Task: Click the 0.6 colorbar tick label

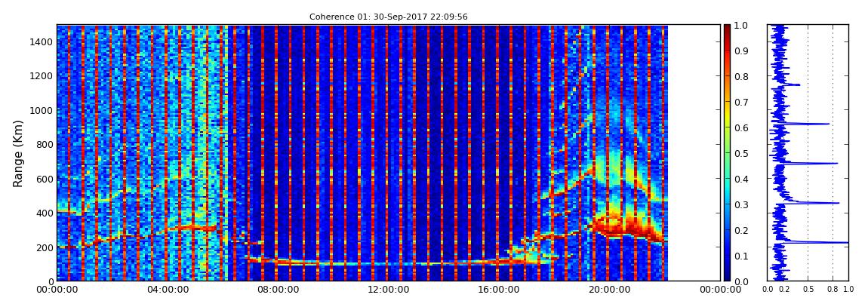Action: (741, 127)
